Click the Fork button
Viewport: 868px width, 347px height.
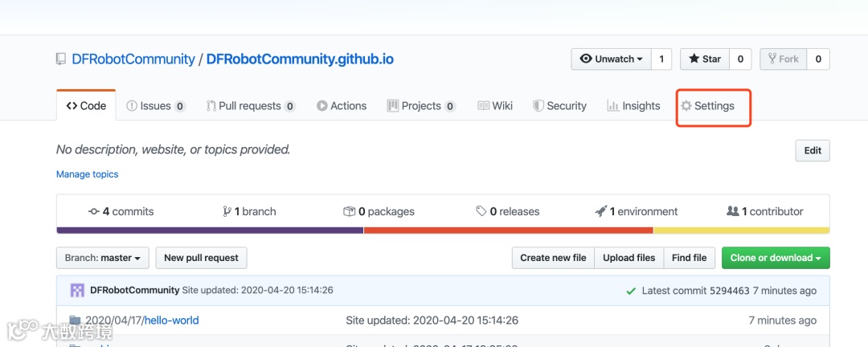[x=784, y=59]
